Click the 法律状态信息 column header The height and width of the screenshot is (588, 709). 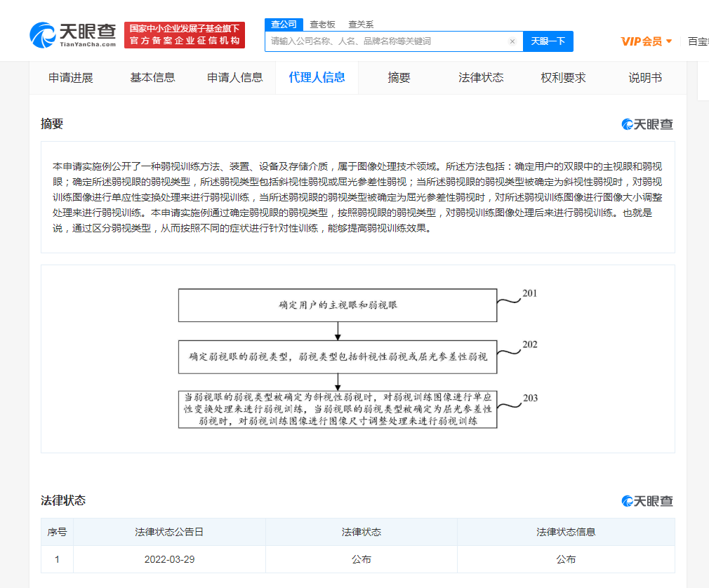pyautogui.click(x=566, y=532)
